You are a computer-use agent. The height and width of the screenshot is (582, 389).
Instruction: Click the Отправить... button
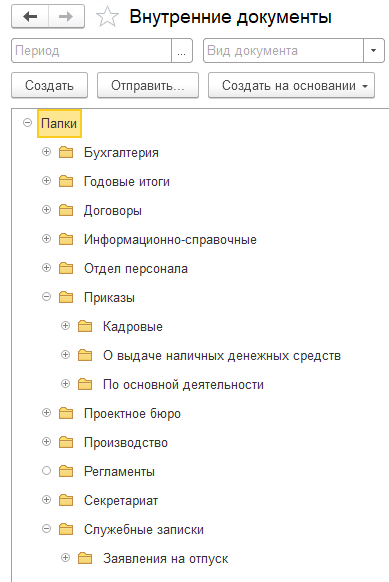coord(148,85)
